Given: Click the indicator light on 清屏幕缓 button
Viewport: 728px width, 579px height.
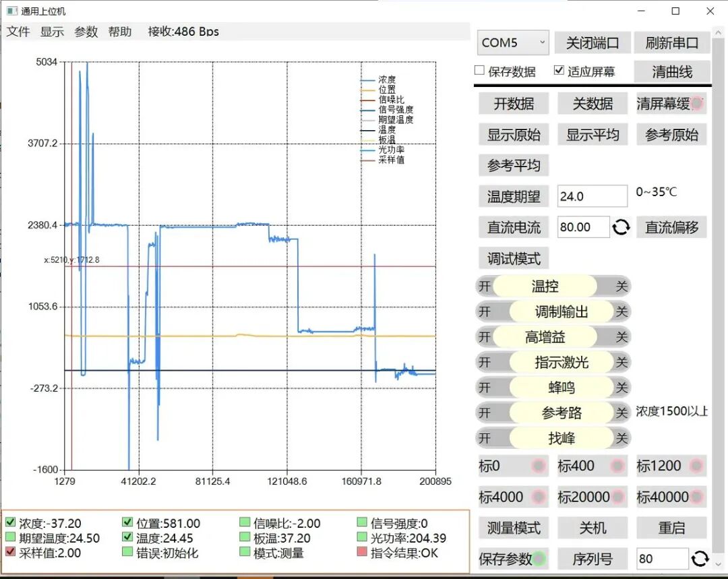Looking at the screenshot, I should (696, 104).
